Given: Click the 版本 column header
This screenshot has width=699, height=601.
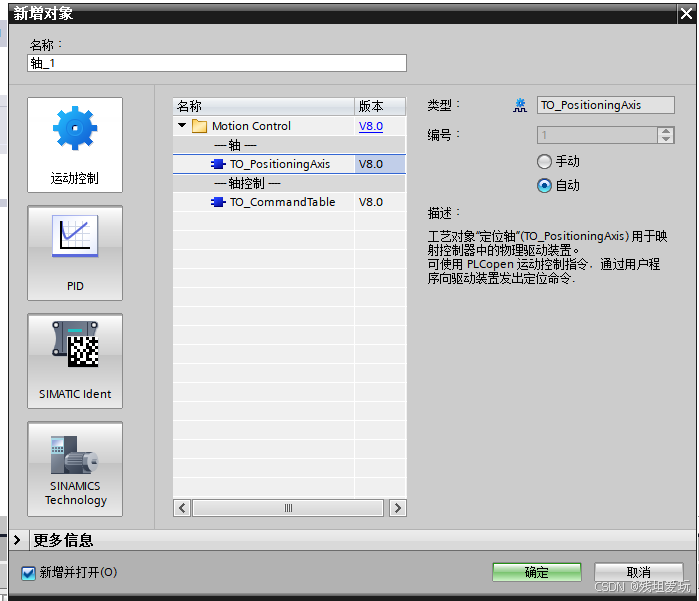Looking at the screenshot, I should 380,107.
